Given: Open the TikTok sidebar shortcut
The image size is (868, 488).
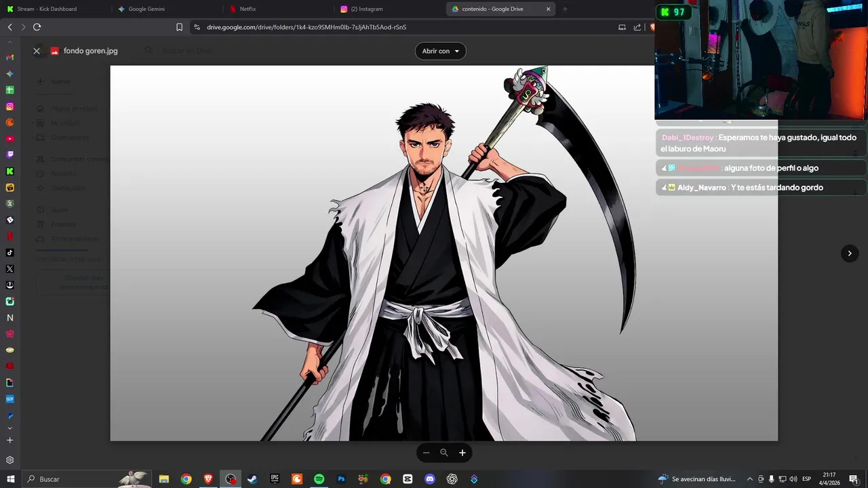Looking at the screenshot, I should click(9, 253).
